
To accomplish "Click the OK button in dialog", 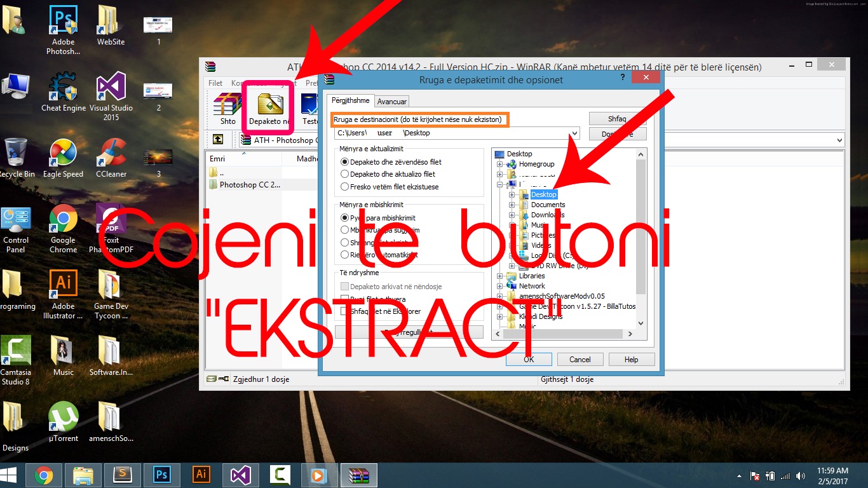I will [x=529, y=359].
